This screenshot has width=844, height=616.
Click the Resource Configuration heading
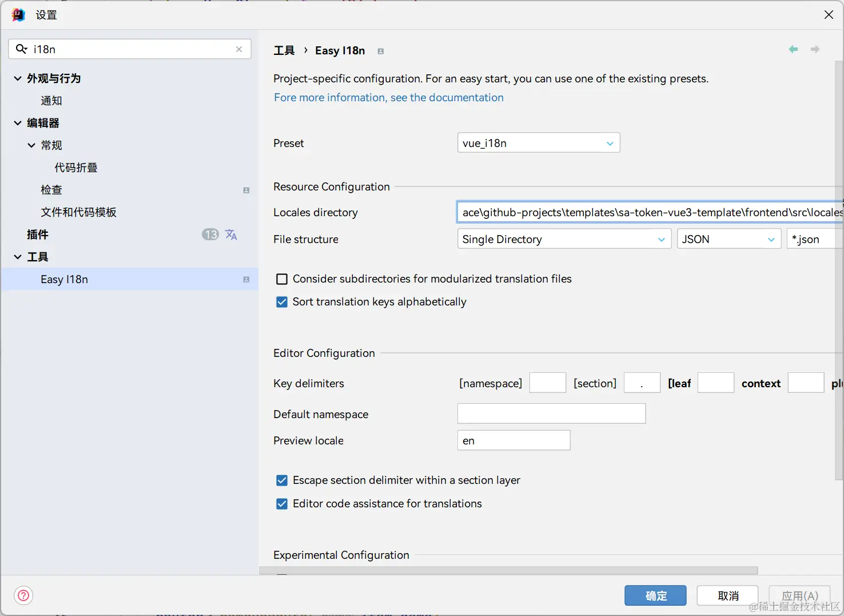pos(332,186)
